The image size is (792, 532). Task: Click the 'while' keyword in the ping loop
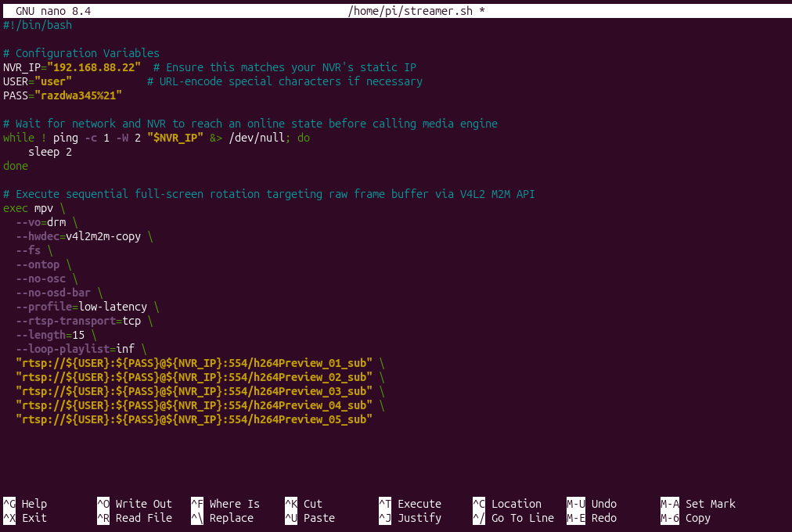(x=19, y=138)
